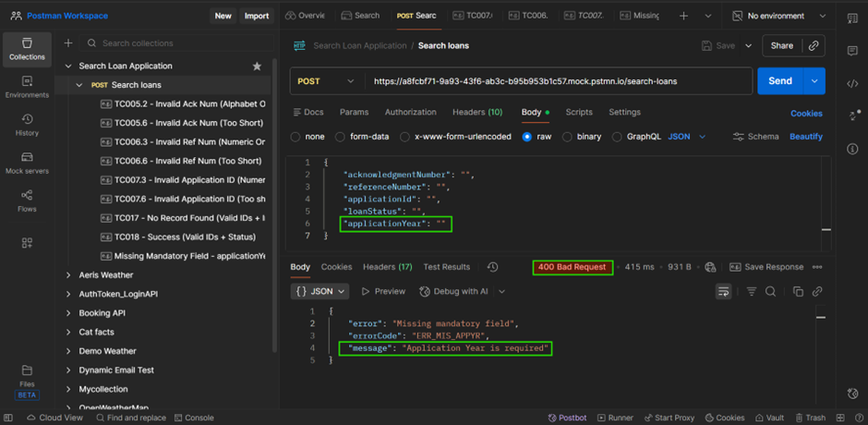Send the request
Screen dimensions: 868x425
(780, 81)
